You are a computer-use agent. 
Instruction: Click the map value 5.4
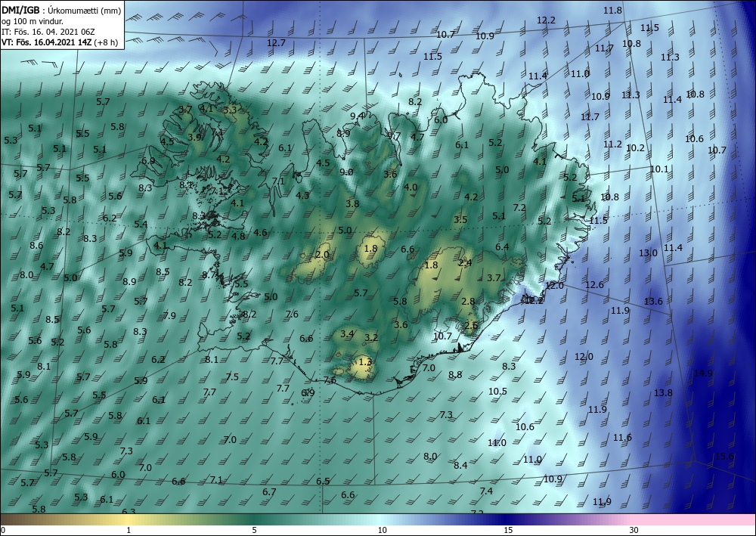point(141,224)
